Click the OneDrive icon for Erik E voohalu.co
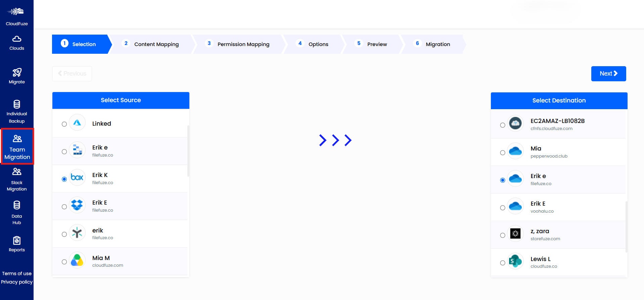 [515, 206]
